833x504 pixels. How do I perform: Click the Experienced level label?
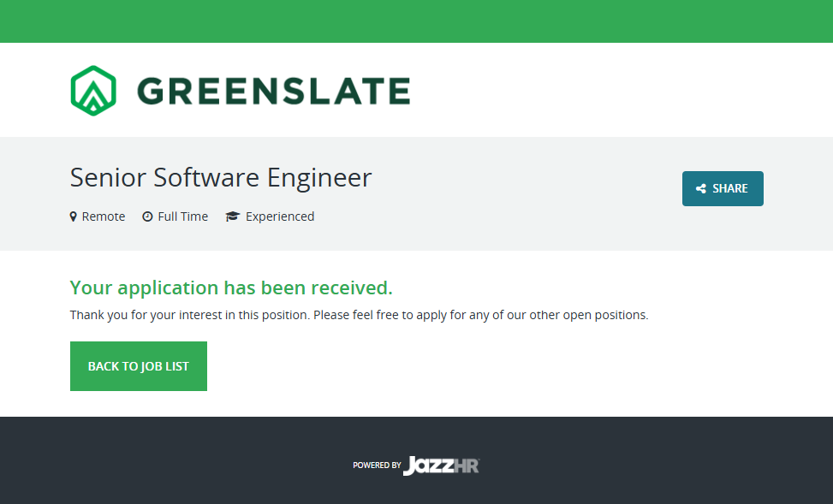click(280, 216)
